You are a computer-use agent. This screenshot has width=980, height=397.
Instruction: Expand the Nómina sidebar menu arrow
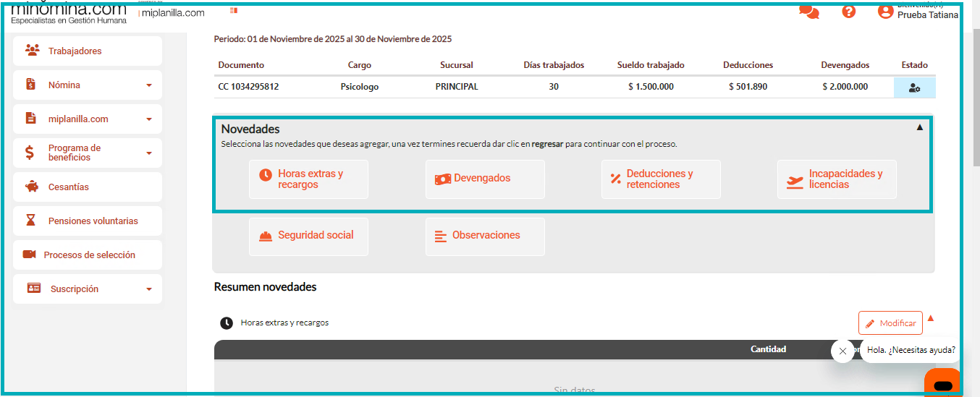(149, 85)
